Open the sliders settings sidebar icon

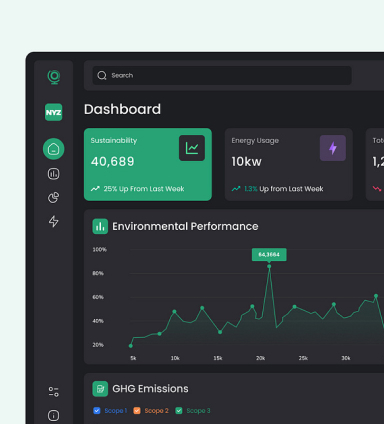point(54,392)
